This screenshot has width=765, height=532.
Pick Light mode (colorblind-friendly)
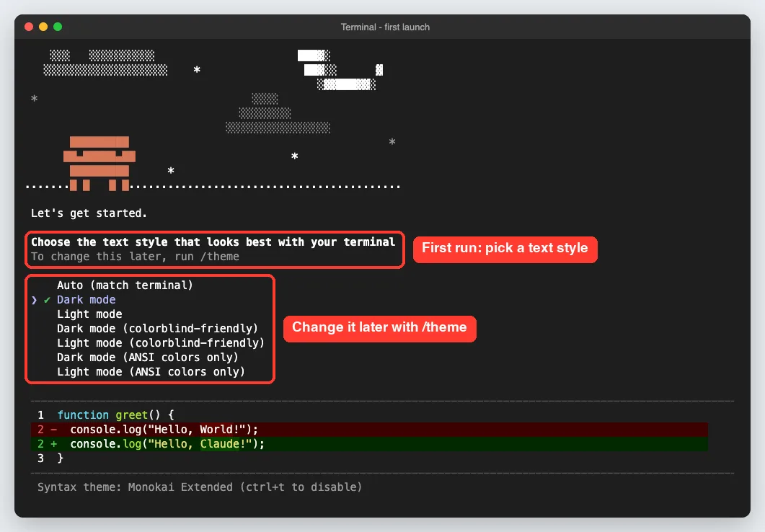pos(161,343)
